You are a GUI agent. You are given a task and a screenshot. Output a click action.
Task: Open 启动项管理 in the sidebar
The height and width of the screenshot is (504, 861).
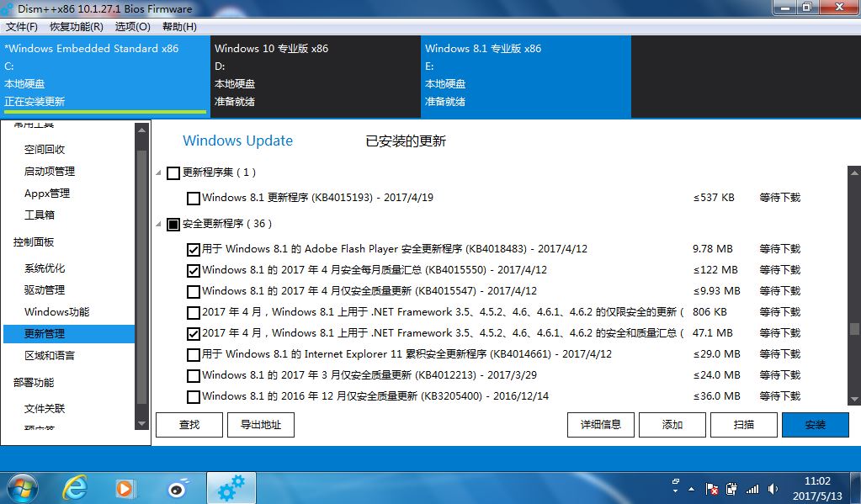point(50,172)
